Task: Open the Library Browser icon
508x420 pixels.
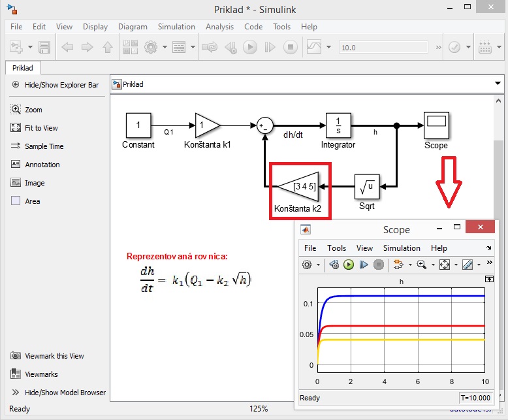Action: click(131, 47)
